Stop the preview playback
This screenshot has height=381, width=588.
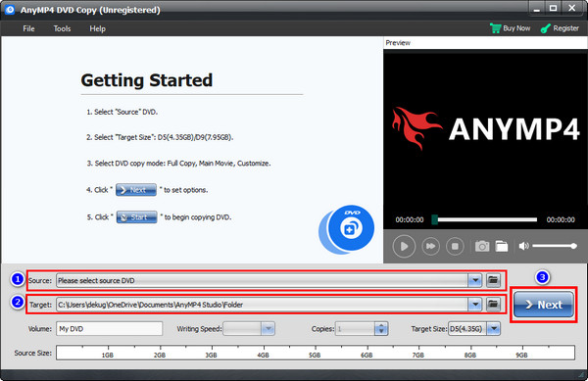(x=455, y=246)
